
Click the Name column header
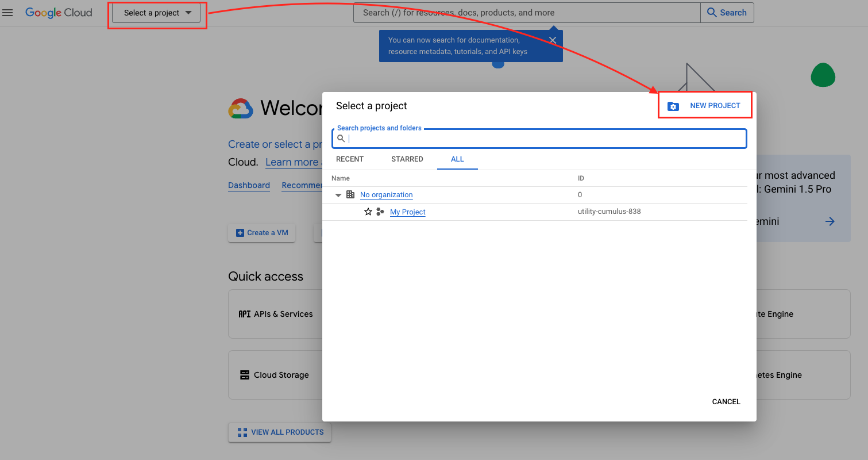coord(341,178)
